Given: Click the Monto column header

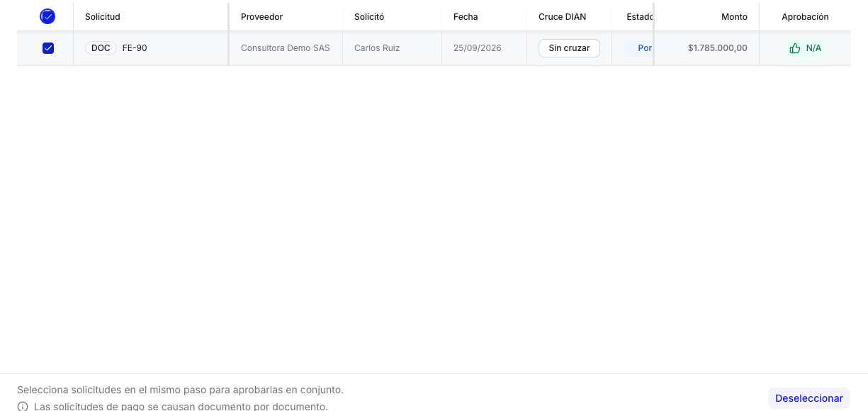Looking at the screenshot, I should pyautogui.click(x=734, y=17).
